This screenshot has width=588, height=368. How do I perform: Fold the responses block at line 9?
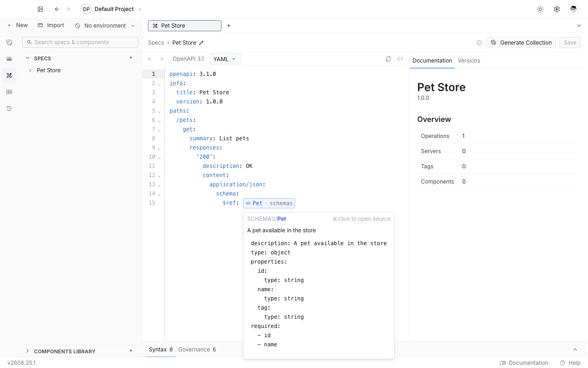click(x=159, y=148)
